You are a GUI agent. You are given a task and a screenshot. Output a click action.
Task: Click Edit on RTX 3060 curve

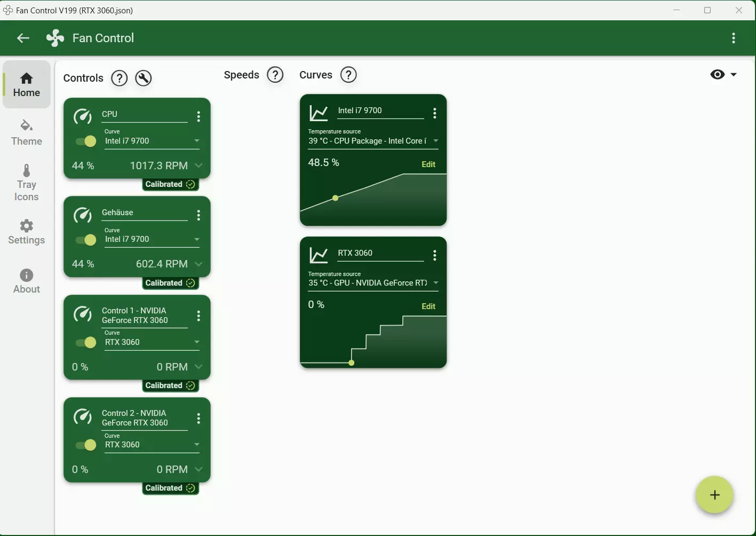[x=428, y=306]
